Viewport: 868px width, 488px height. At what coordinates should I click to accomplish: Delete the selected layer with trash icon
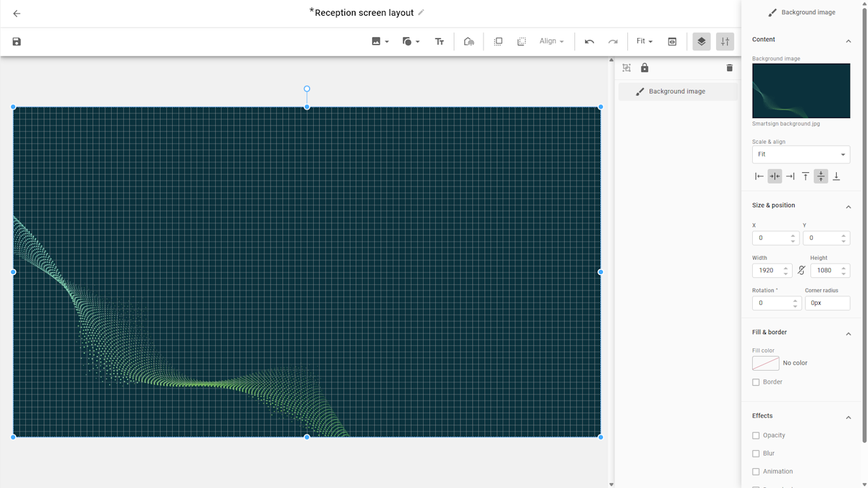[730, 68]
